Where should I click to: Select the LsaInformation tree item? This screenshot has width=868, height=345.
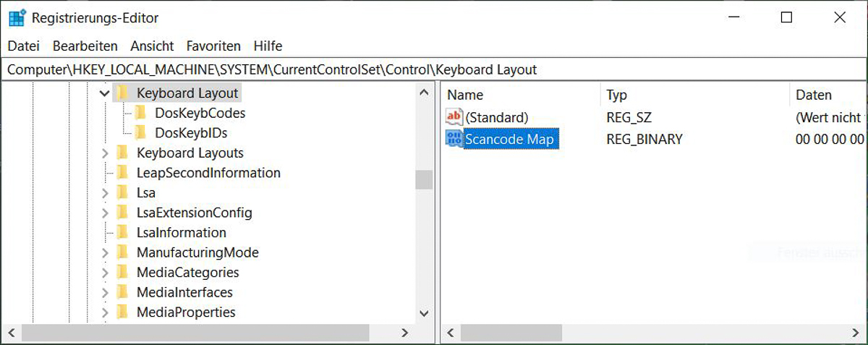tap(182, 233)
